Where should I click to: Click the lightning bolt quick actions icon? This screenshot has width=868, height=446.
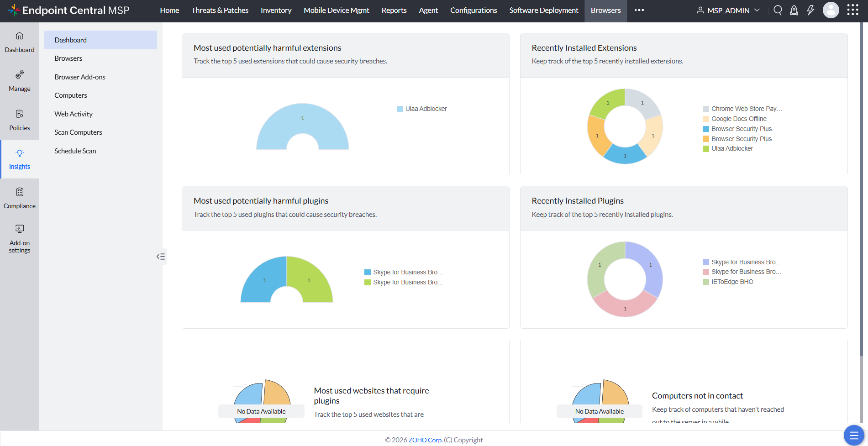[x=810, y=10]
